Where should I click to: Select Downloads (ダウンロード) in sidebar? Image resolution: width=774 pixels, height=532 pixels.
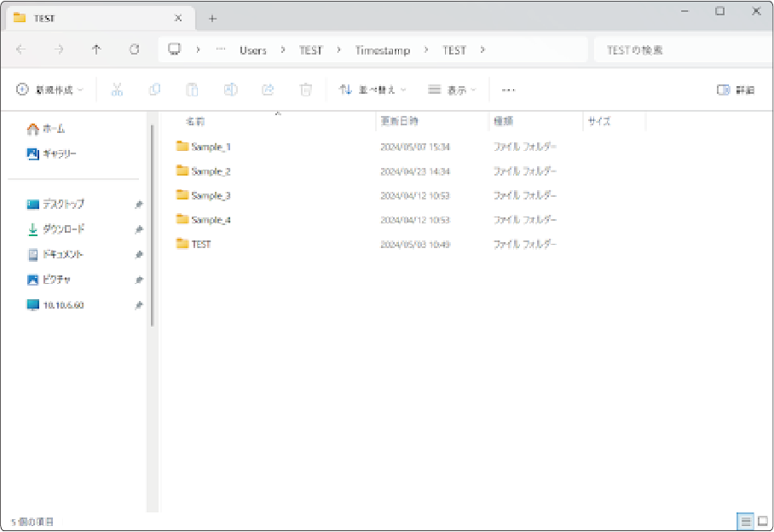[63, 229]
